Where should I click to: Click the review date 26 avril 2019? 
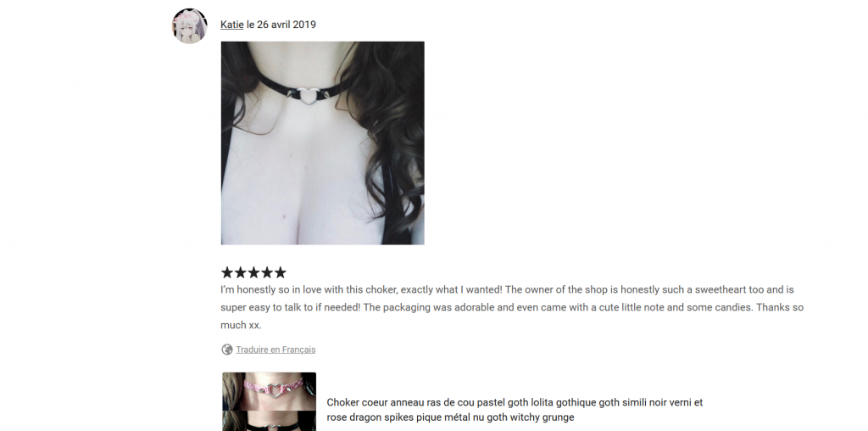pyautogui.click(x=281, y=25)
